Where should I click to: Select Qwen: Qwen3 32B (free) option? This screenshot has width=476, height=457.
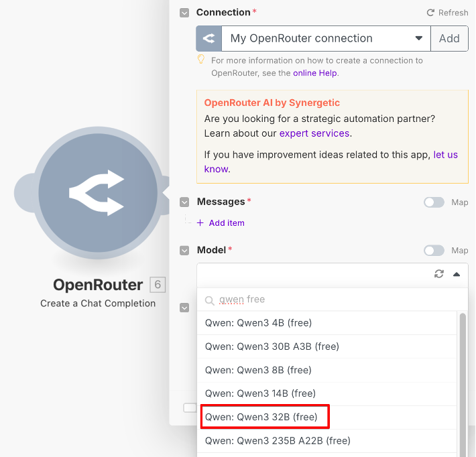click(261, 417)
